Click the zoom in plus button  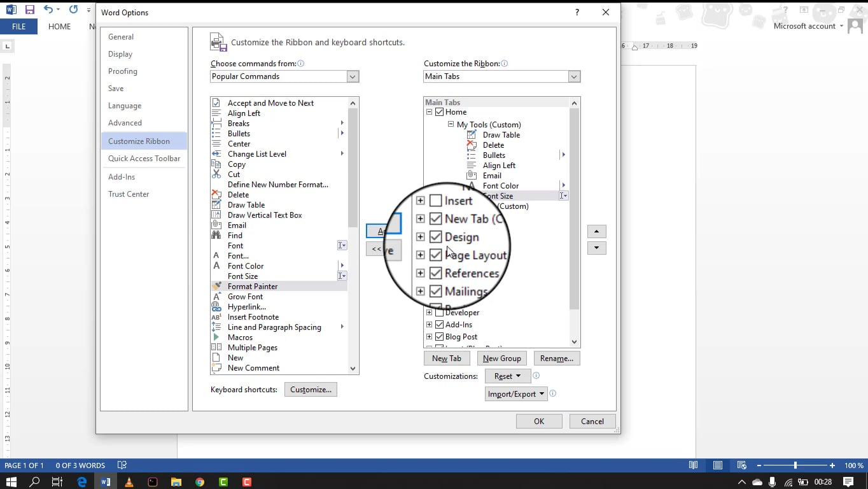832,465
